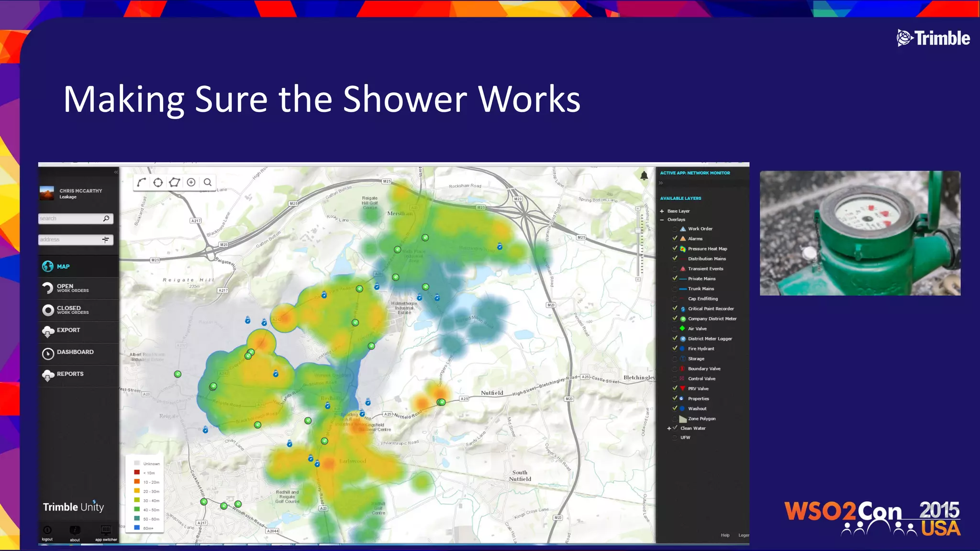980x551 pixels.
Task: Click the Help link
Action: pyautogui.click(x=725, y=535)
